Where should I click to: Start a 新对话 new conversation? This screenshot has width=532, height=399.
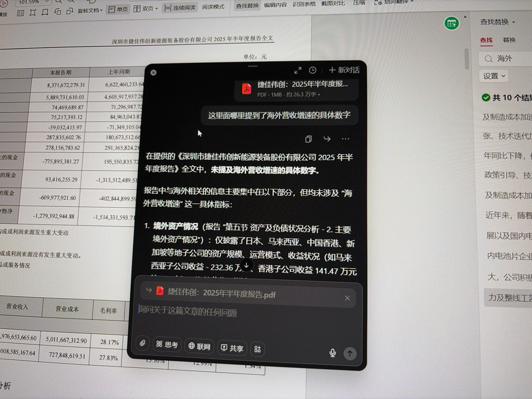click(x=344, y=70)
